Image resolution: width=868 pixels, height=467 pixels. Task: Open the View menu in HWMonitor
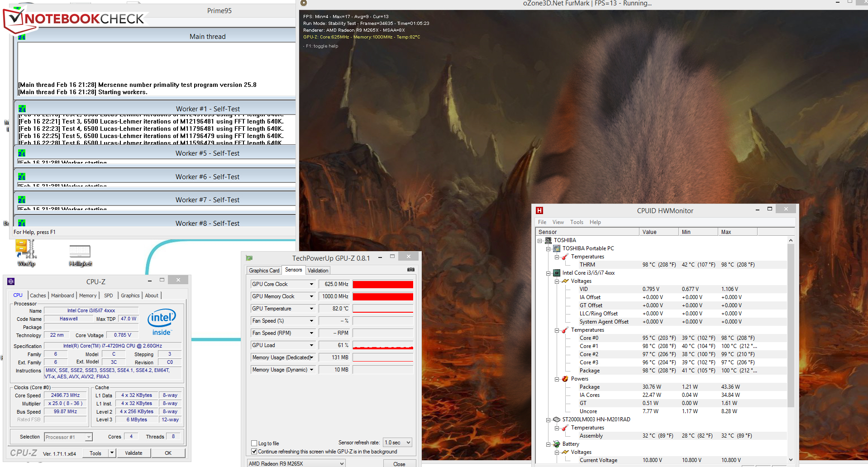tap(558, 222)
